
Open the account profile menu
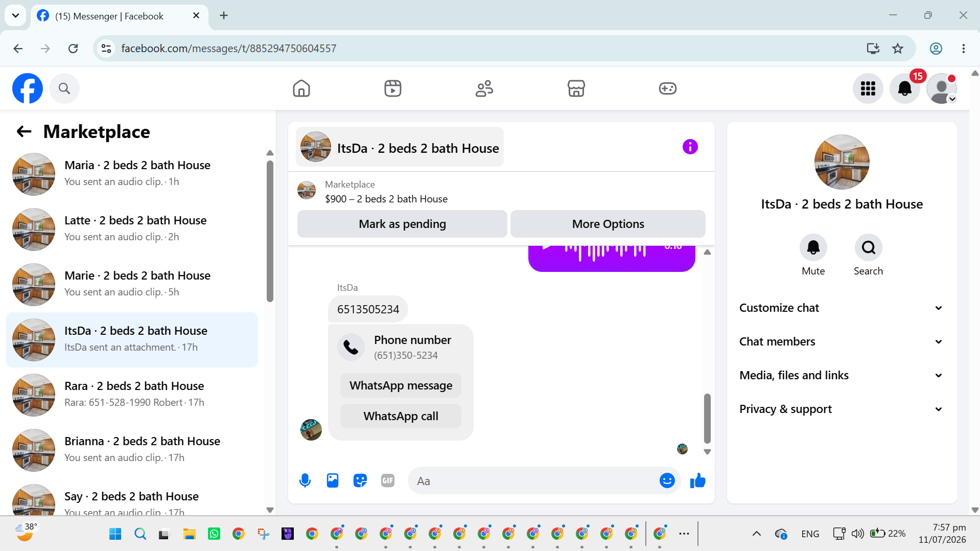click(x=942, y=88)
